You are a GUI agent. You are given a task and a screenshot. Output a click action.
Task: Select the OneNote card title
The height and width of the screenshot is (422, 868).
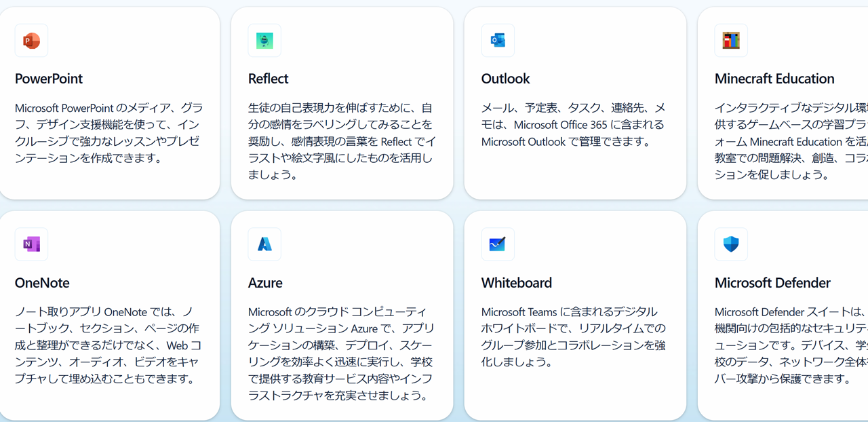42,283
